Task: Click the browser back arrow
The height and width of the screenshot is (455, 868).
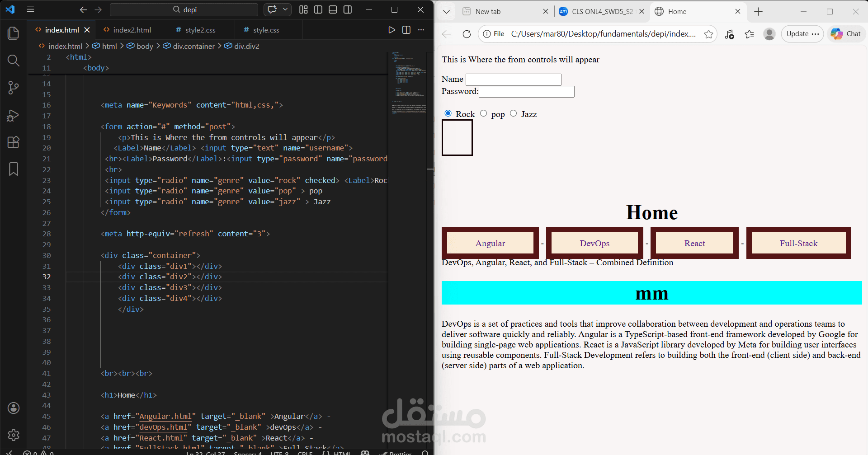Action: coord(447,34)
